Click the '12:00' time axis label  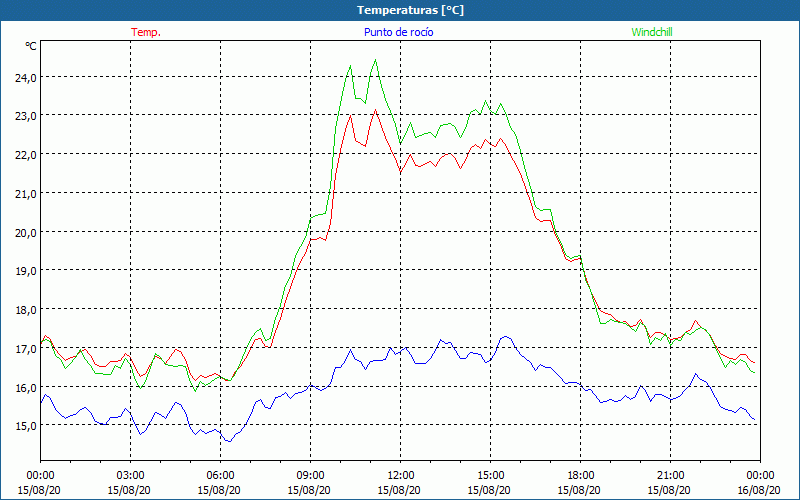(x=401, y=476)
